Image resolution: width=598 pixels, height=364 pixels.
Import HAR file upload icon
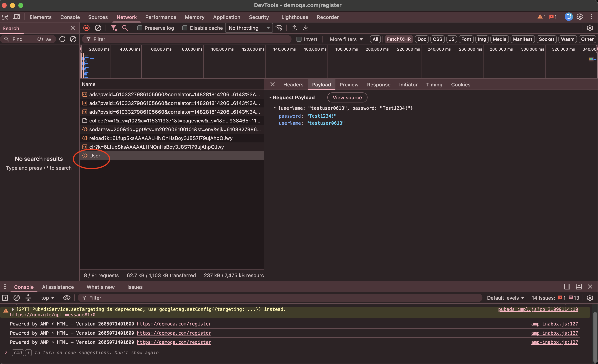point(294,28)
